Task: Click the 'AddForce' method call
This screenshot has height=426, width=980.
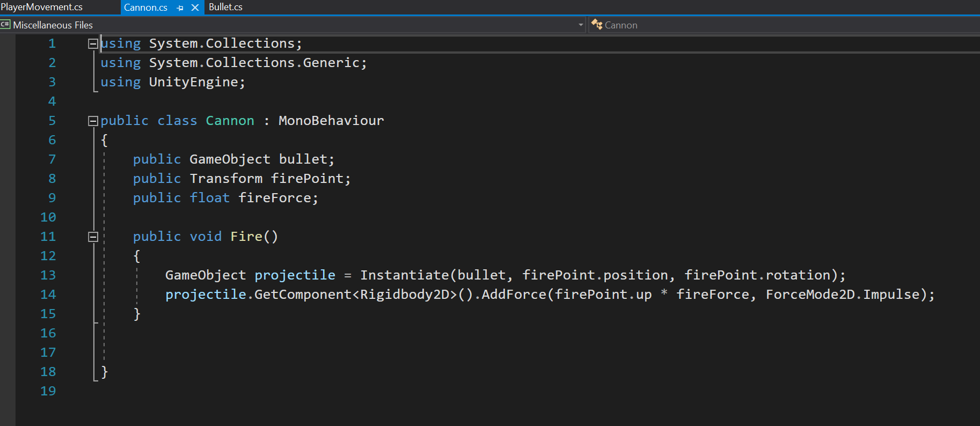Action: pos(514,295)
